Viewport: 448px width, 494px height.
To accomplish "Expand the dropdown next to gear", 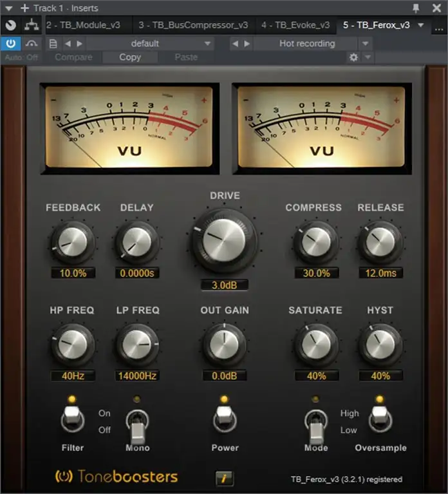I will pyautogui.click(x=368, y=57).
